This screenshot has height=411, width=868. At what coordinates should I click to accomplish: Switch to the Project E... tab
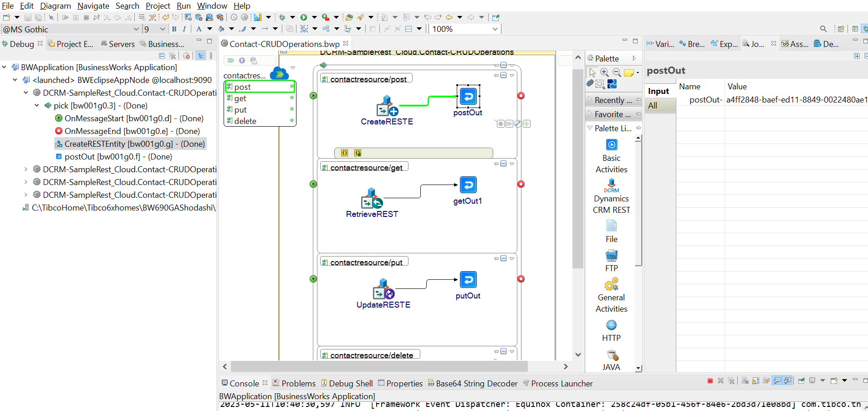[71, 44]
